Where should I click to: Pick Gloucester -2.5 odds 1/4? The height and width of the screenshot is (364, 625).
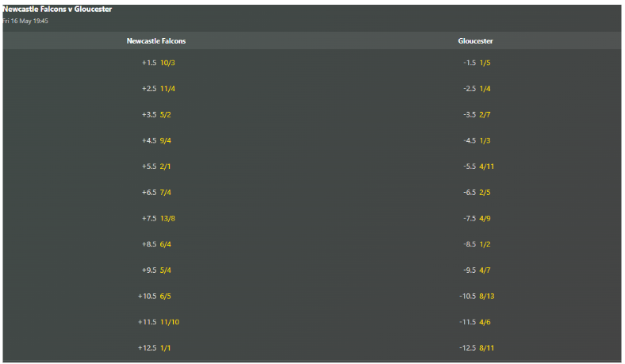click(477, 89)
